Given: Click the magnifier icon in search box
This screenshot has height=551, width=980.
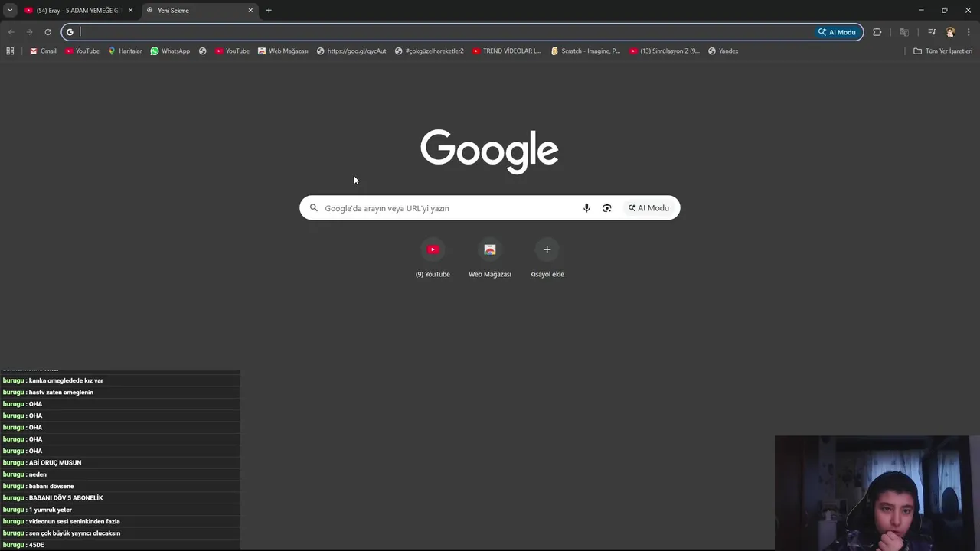Looking at the screenshot, I should 313,208.
